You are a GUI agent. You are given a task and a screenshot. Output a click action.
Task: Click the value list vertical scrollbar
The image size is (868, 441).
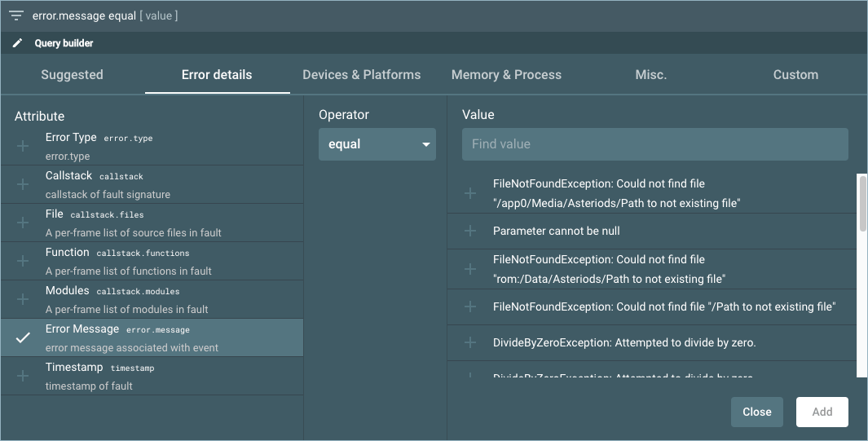point(862,204)
